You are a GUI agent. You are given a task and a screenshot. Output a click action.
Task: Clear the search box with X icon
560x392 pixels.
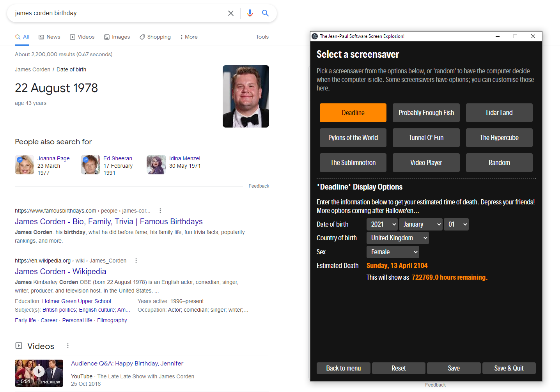coord(231,13)
